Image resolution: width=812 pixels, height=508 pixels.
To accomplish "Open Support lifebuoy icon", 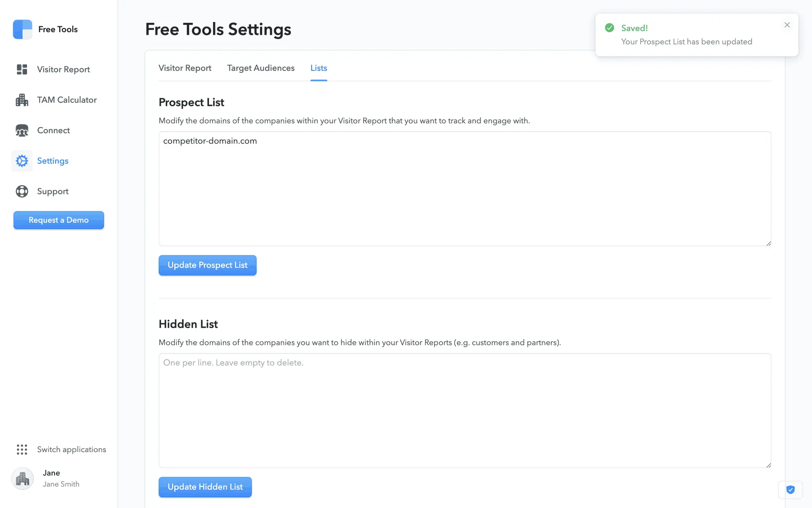I will 22,191.
